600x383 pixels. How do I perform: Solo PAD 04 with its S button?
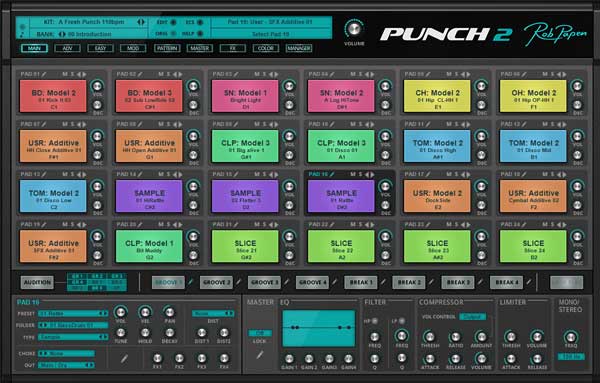(360, 74)
